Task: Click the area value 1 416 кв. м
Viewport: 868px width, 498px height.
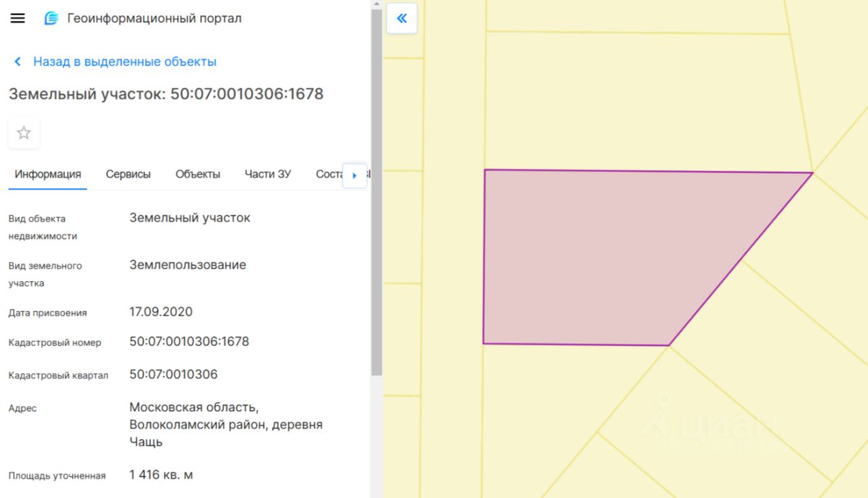Action: click(x=161, y=474)
